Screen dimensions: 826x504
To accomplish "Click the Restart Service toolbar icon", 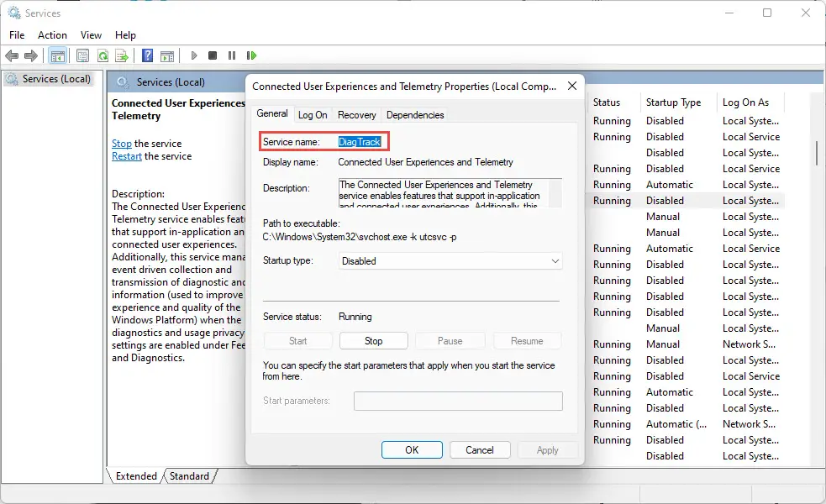I will point(251,55).
